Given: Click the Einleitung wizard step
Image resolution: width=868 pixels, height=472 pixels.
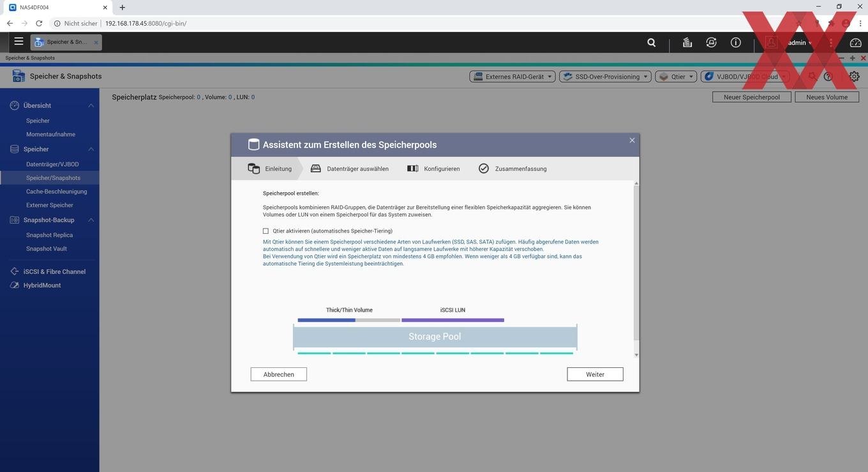Looking at the screenshot, I should [x=270, y=169].
